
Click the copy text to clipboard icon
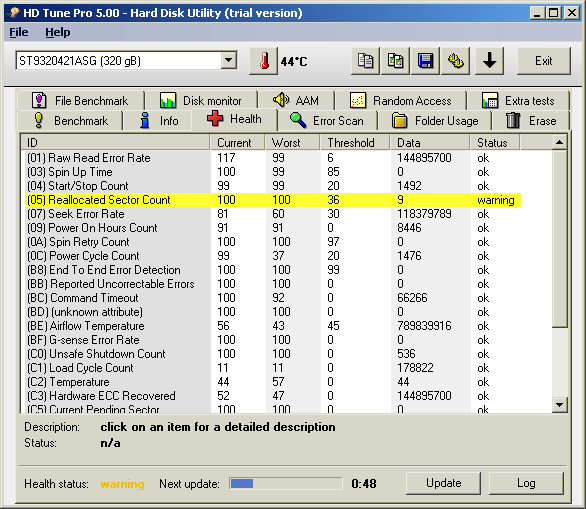click(x=365, y=61)
